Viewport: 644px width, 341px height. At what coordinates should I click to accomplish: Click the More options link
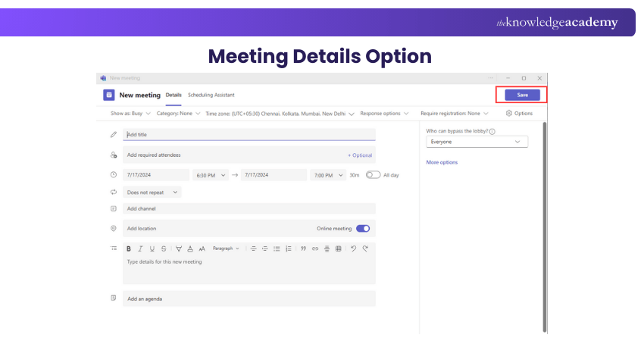[x=442, y=162]
